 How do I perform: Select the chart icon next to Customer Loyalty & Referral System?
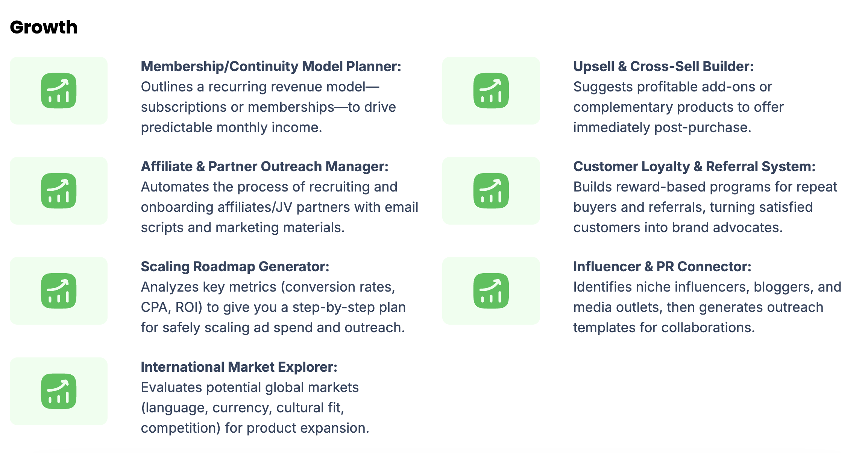tap(491, 191)
